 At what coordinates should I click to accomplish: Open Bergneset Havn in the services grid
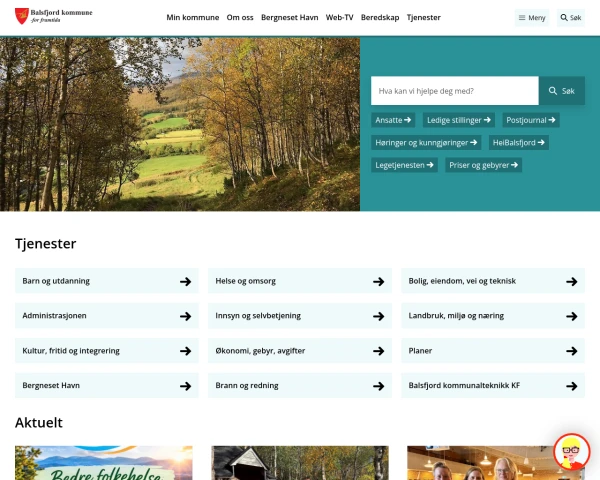[107, 385]
